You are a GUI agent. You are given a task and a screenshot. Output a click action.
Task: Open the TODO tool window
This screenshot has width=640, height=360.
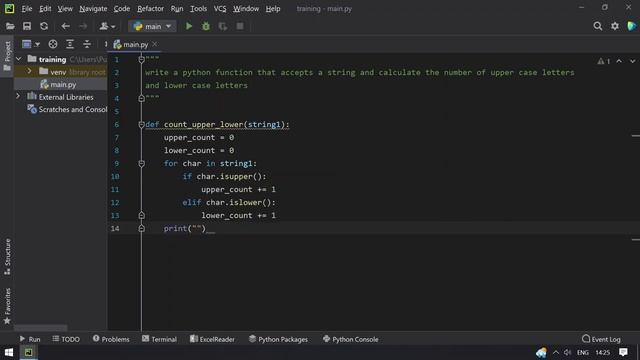[66, 339]
